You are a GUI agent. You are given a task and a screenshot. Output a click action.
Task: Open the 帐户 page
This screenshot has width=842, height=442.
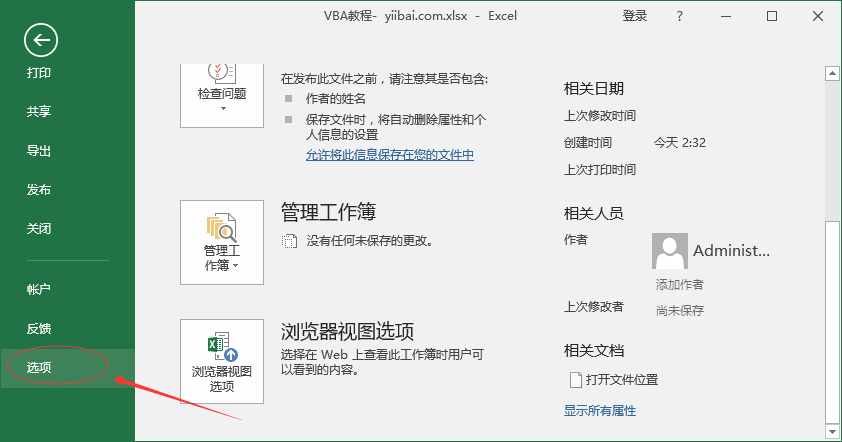click(39, 289)
